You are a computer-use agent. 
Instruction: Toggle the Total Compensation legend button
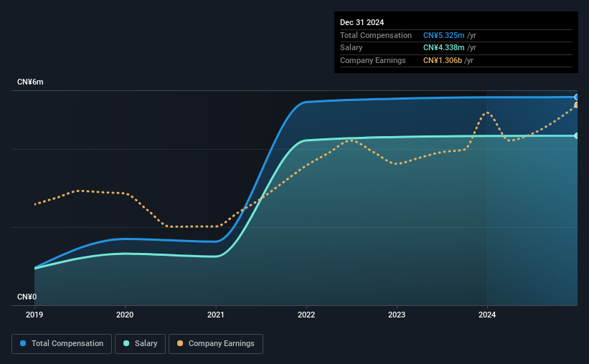62,344
